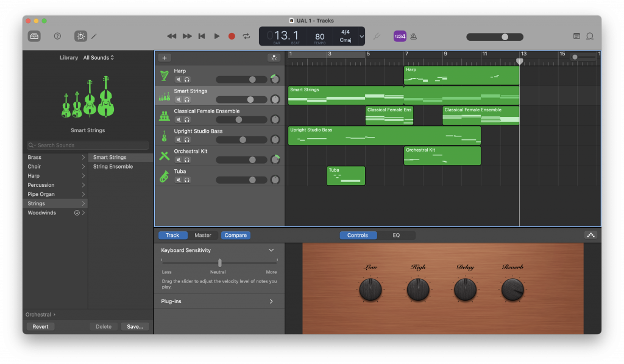624x364 pixels.
Task: Select the Smart Strings track icon
Action: tap(165, 96)
